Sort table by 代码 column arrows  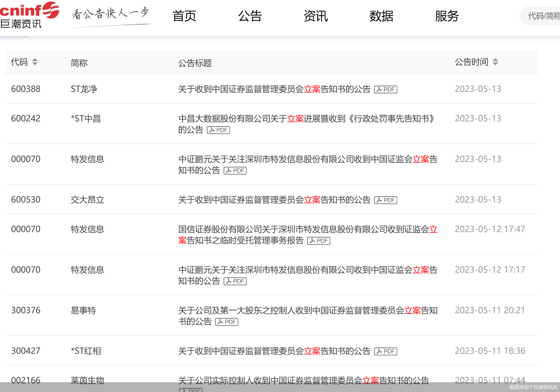click(x=35, y=62)
